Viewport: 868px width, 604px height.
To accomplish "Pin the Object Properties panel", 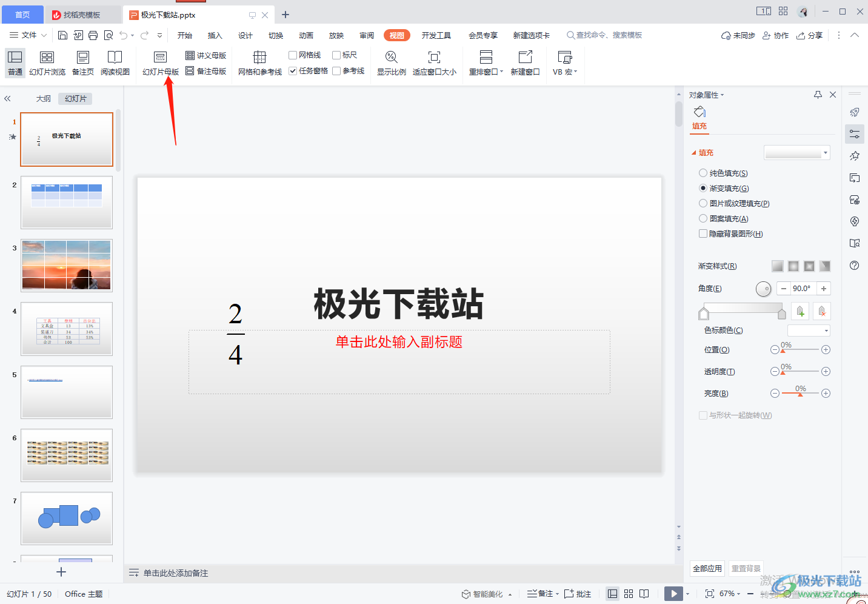I will (x=818, y=95).
